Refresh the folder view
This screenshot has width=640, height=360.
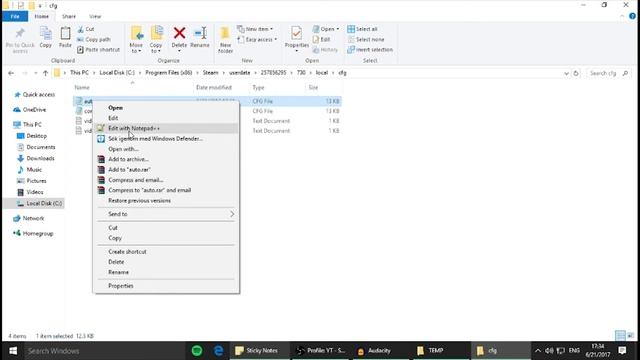coord(576,73)
